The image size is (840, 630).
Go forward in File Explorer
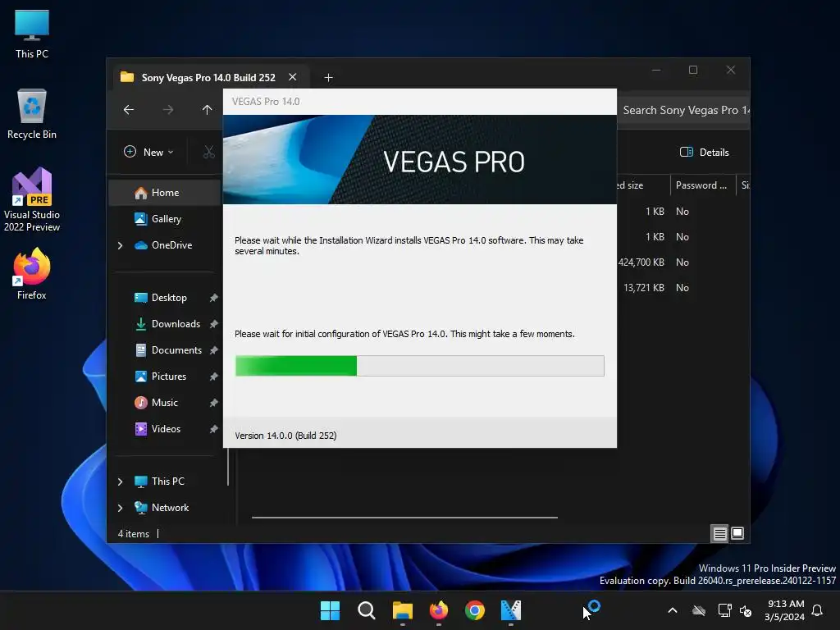168,110
